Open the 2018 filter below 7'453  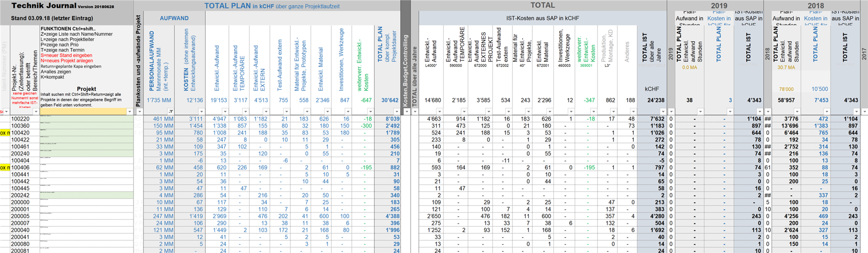pyautogui.click(x=827, y=111)
